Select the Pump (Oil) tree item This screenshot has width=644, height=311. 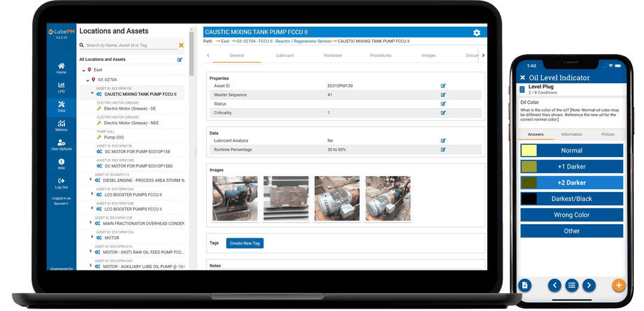[114, 138]
